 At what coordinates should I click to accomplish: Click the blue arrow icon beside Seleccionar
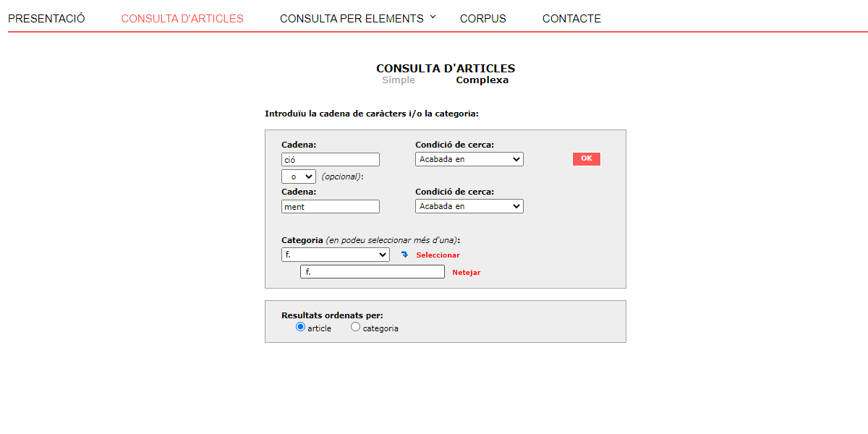tap(404, 254)
